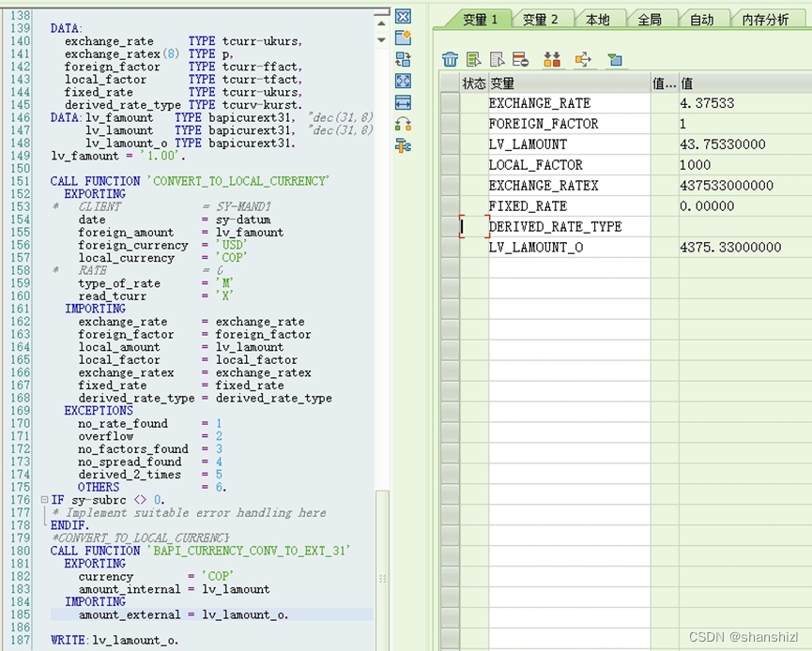
Task: Open the variable display icon next to edit
Action: point(496,59)
